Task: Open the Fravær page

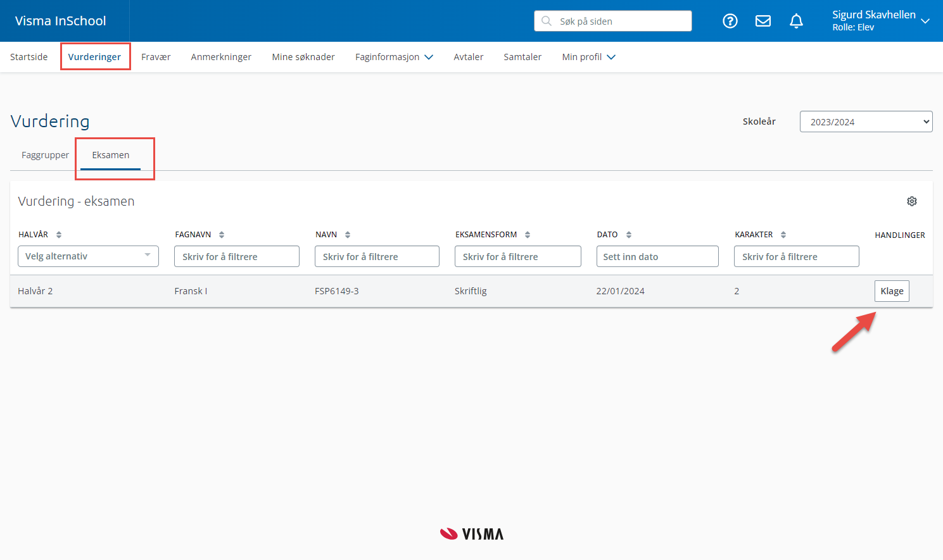Action: point(156,57)
